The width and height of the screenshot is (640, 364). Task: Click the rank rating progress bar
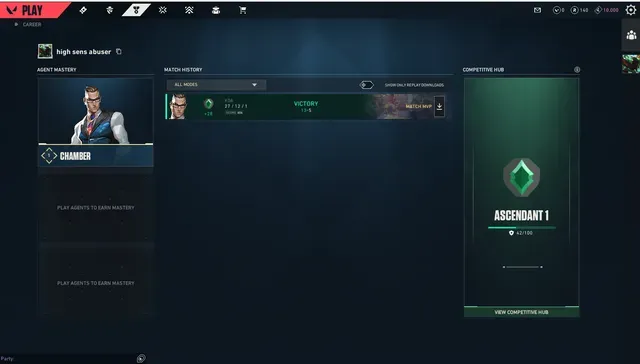[522, 228]
